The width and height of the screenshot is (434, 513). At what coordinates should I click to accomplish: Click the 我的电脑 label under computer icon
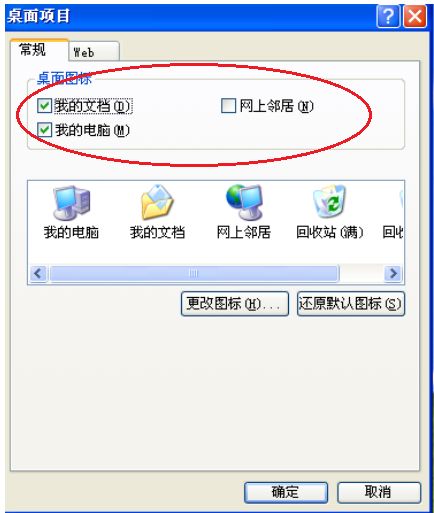pos(71,232)
